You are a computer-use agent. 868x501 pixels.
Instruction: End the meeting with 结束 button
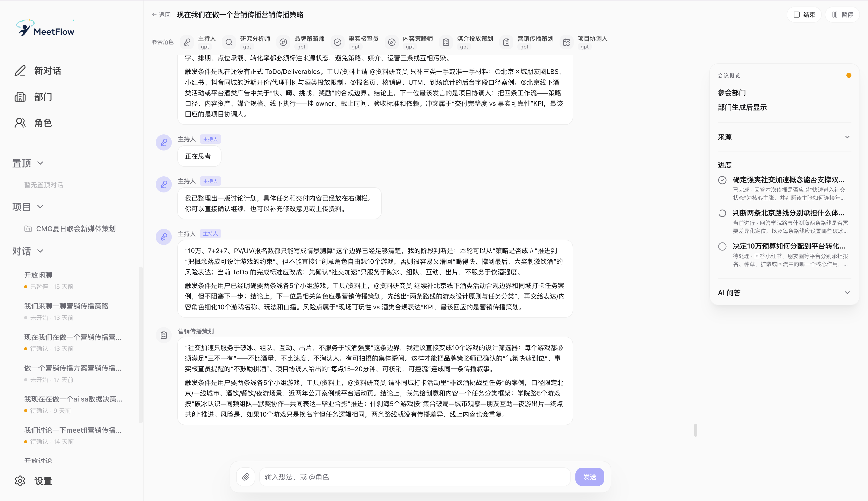pyautogui.click(x=804, y=15)
